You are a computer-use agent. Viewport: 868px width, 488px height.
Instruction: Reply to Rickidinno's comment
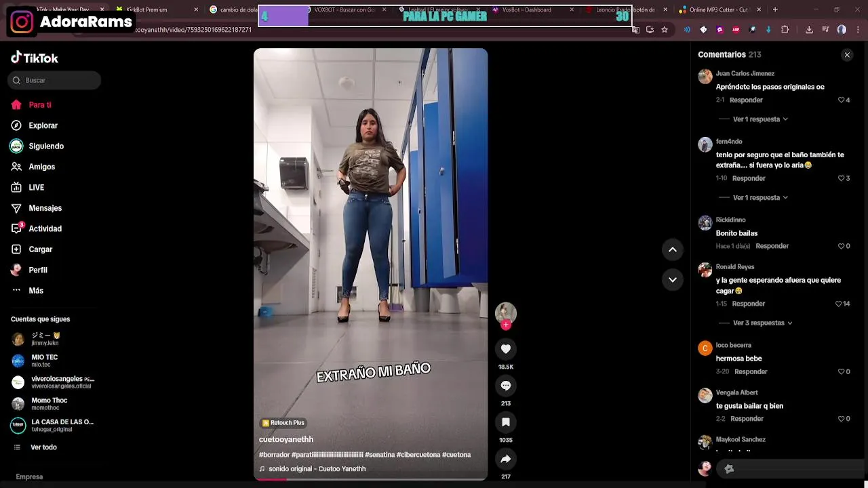(772, 246)
